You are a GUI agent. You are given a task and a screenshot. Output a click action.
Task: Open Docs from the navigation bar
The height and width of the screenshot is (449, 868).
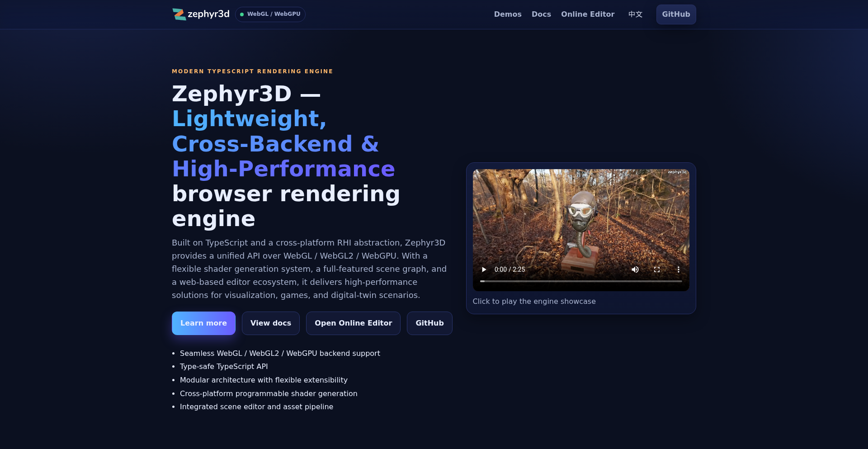[x=541, y=14]
